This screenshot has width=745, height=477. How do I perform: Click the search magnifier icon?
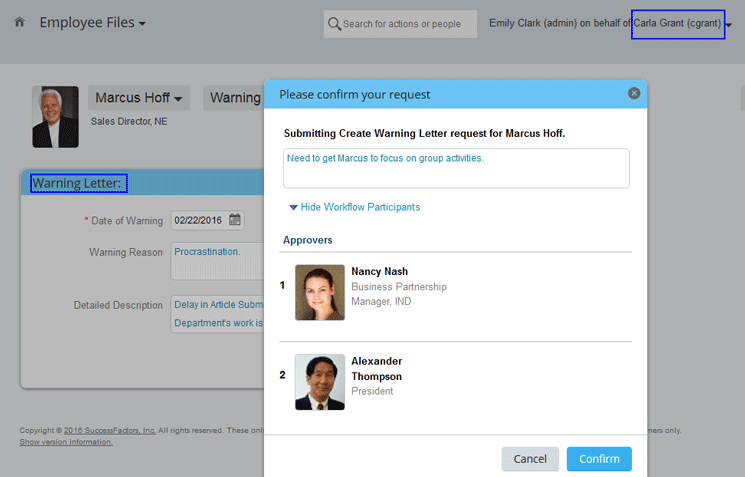[x=335, y=23]
